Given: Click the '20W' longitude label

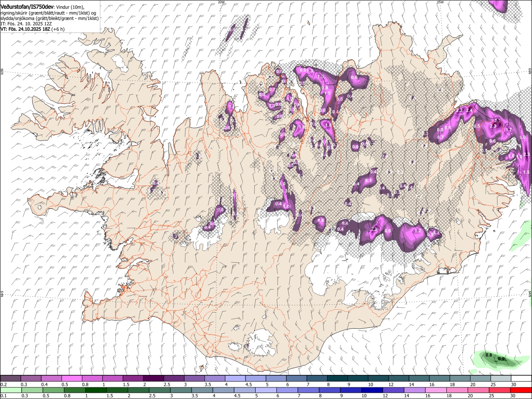Looking at the screenshot, I should pos(221,2).
